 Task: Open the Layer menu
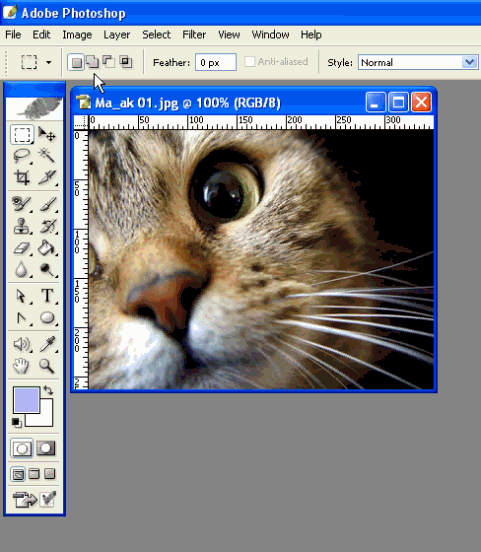pos(117,35)
